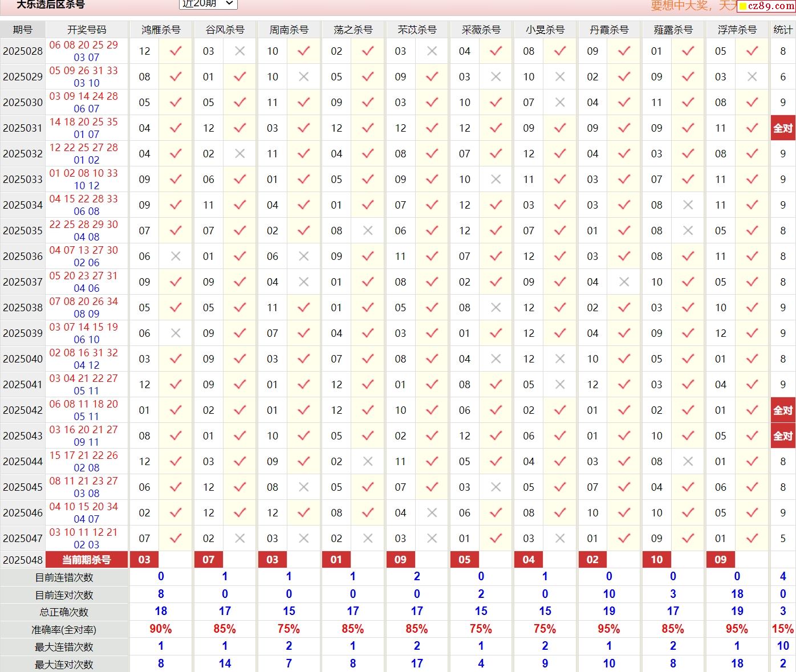
Task: Click the red check for 鸿雁杀号 in row 2025028
Action: click(x=176, y=51)
